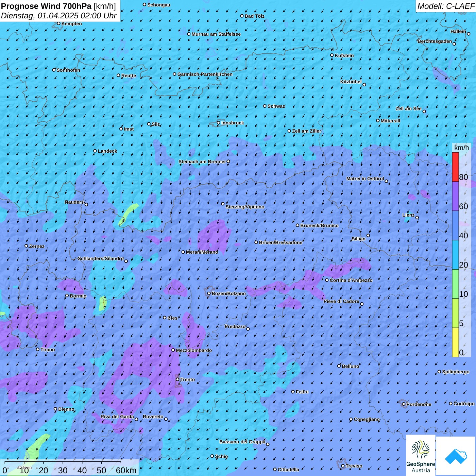
Task: Click the Treviso city label
Action: [x=354, y=466]
